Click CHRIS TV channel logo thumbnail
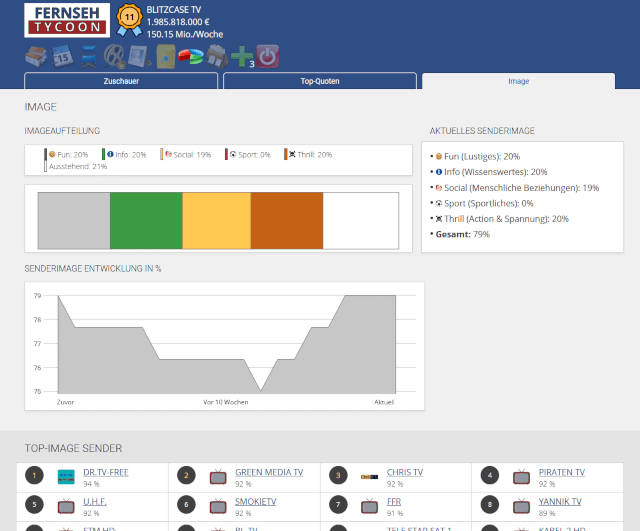640x531 pixels. 369,477
